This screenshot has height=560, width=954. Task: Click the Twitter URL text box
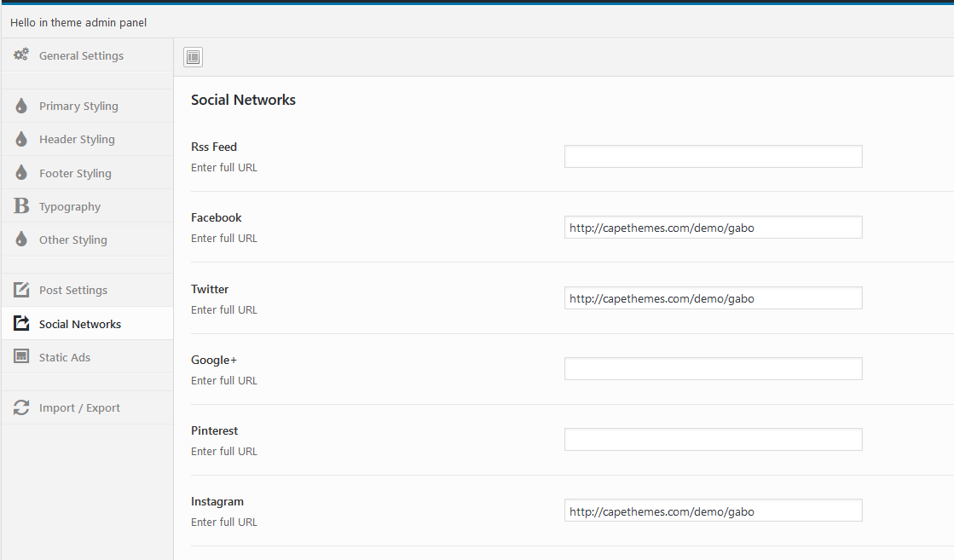(x=713, y=298)
